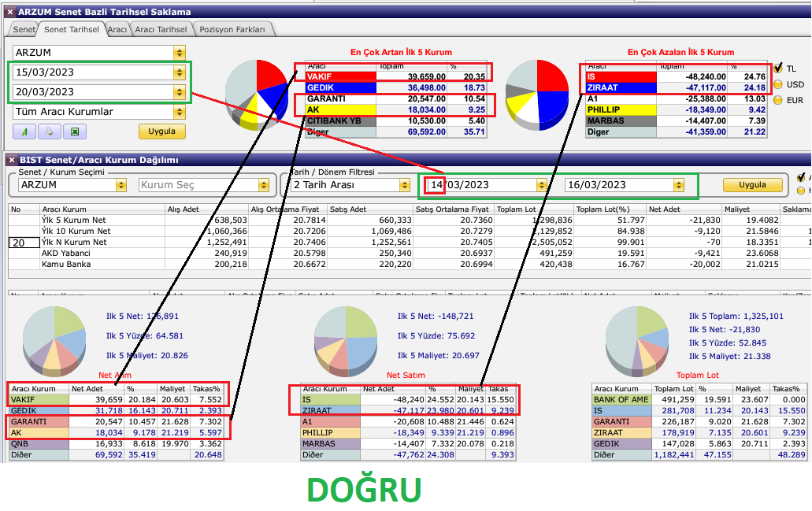Click the font 'A' icon button

pyautogui.click(x=24, y=131)
